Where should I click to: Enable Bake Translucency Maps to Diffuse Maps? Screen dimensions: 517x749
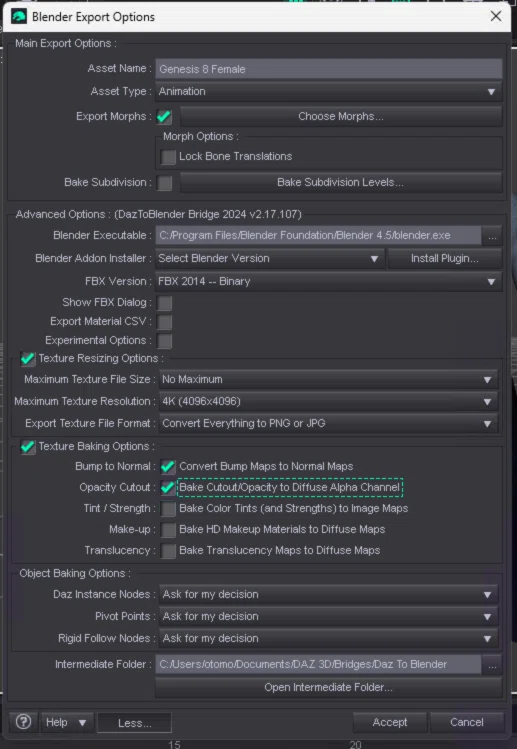point(168,551)
